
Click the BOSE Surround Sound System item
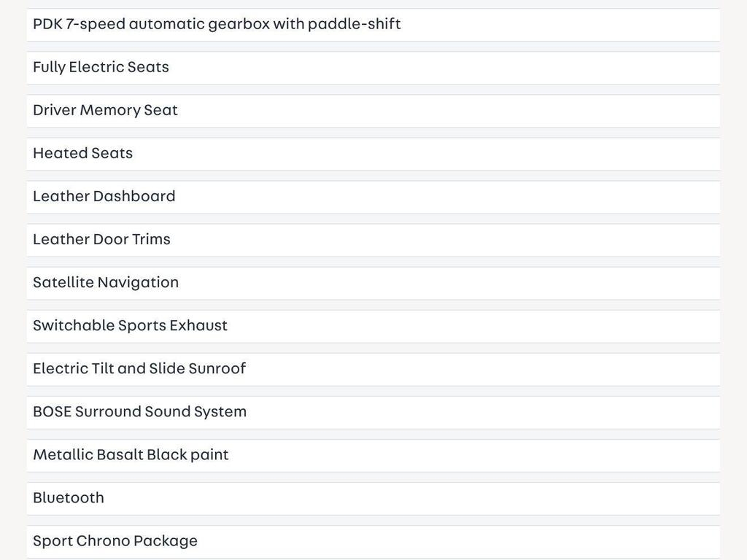click(x=373, y=413)
